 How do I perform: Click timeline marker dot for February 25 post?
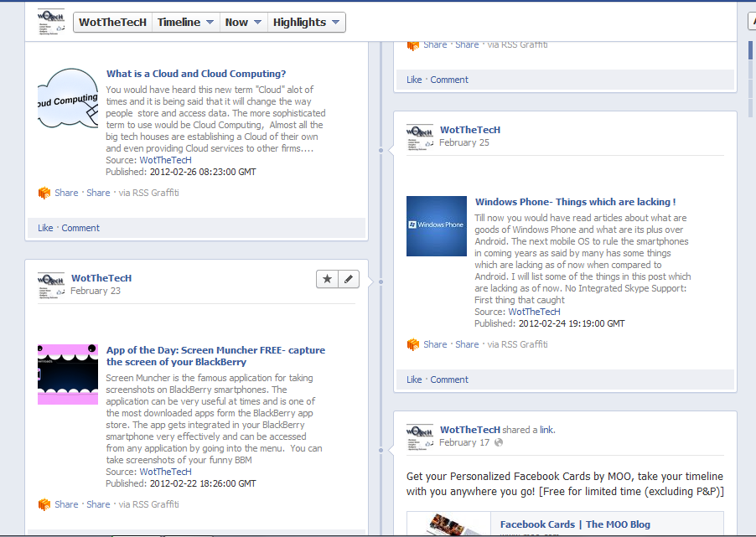[381, 151]
